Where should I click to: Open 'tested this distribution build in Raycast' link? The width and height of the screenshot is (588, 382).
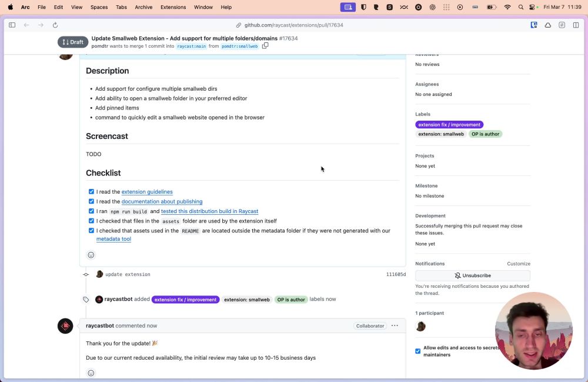(x=210, y=211)
